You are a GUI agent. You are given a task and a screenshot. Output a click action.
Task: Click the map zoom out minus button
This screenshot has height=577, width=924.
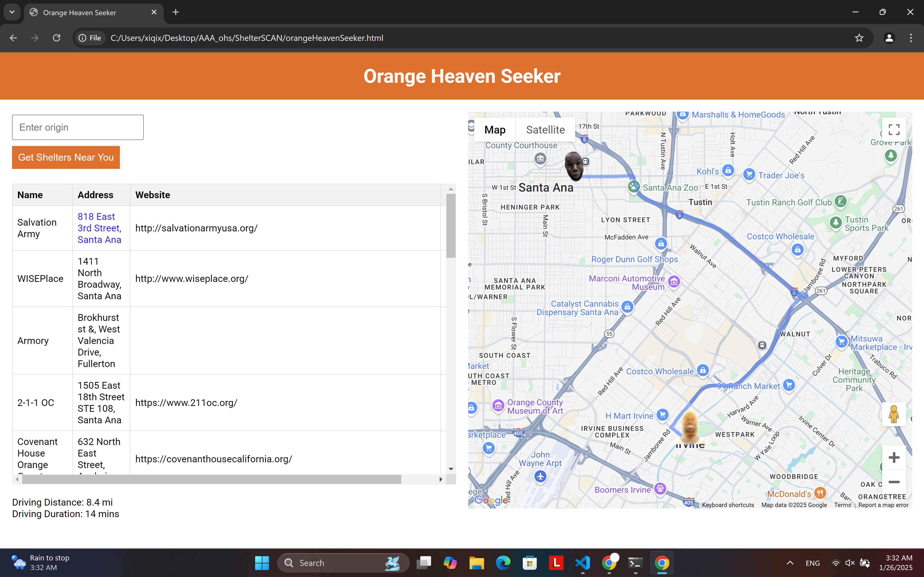coord(894,482)
